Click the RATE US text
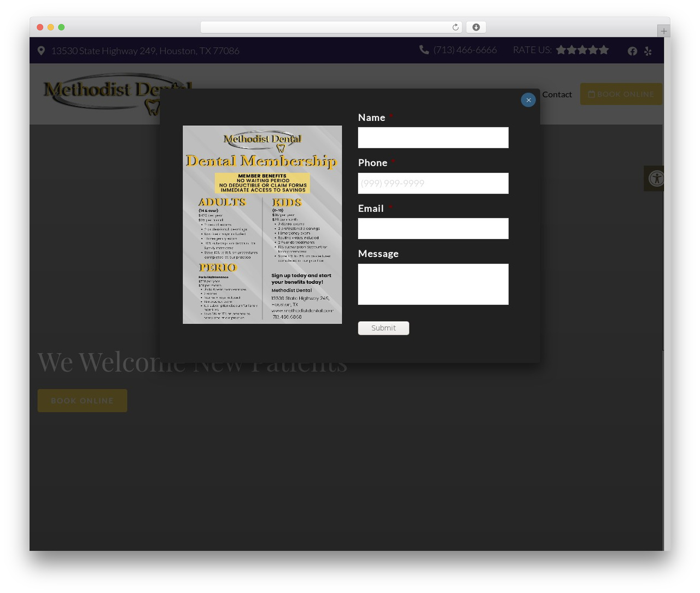 [x=532, y=50]
